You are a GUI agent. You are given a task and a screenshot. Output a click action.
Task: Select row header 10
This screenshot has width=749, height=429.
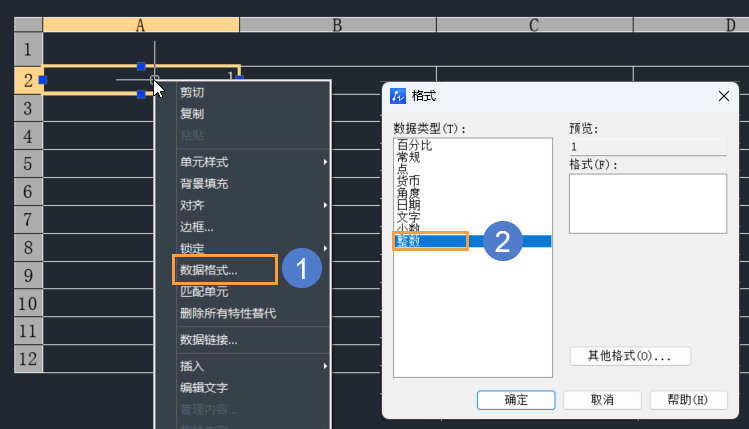[x=28, y=303]
